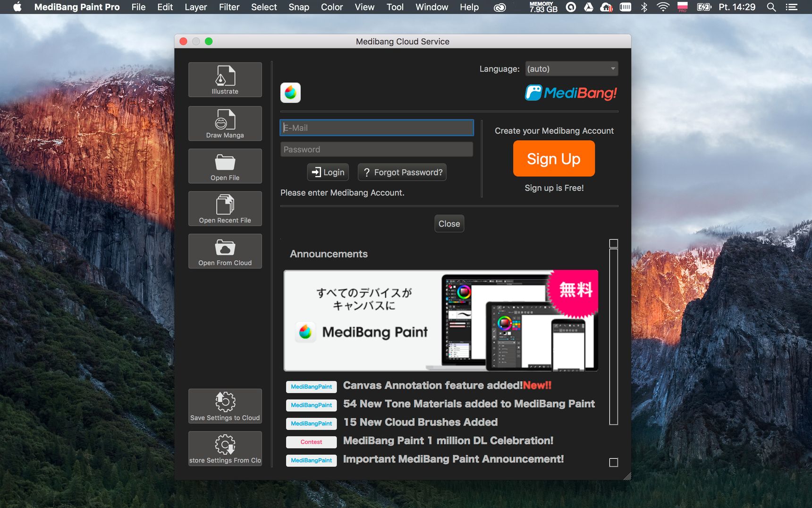Open the Color menu
Screen dimensions: 812x508
pos(332,7)
